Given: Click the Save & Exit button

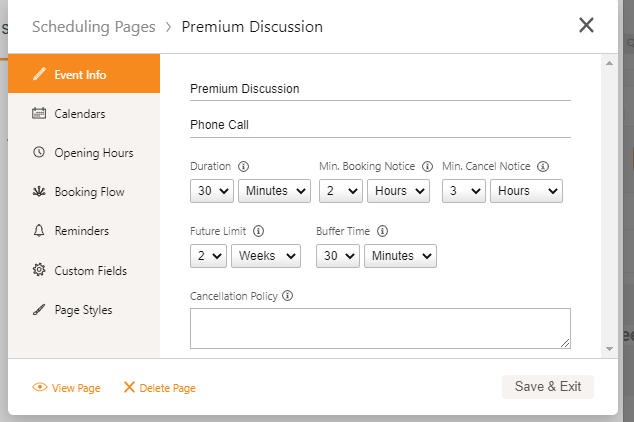Looking at the screenshot, I should point(548,387).
